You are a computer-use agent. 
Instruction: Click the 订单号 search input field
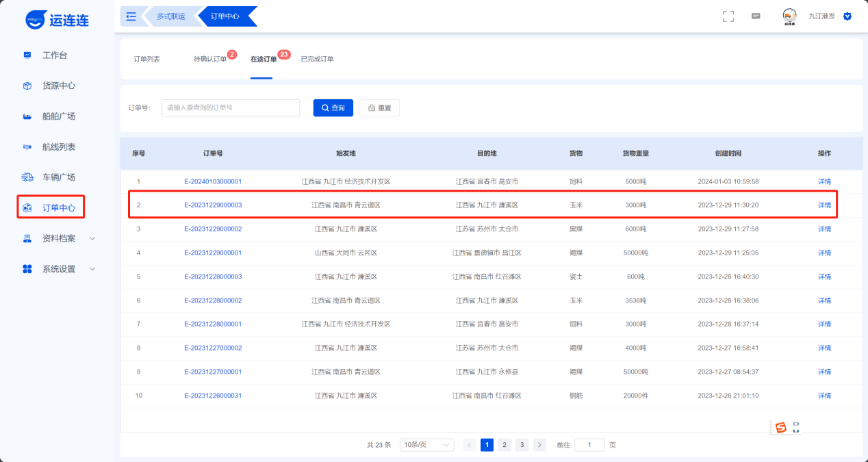pos(230,108)
